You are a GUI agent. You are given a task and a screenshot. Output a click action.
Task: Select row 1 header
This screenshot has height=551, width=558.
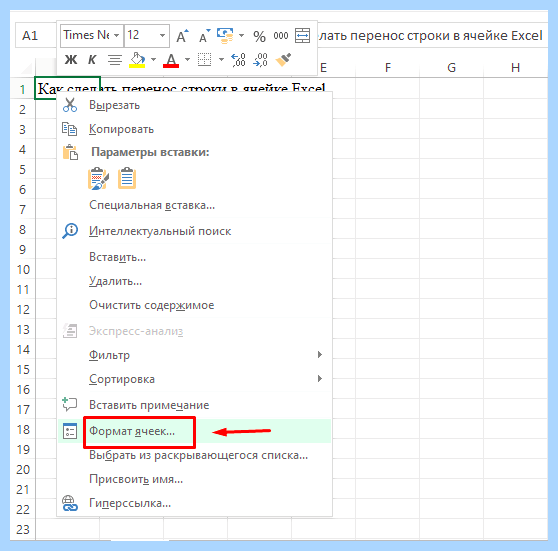click(22, 89)
